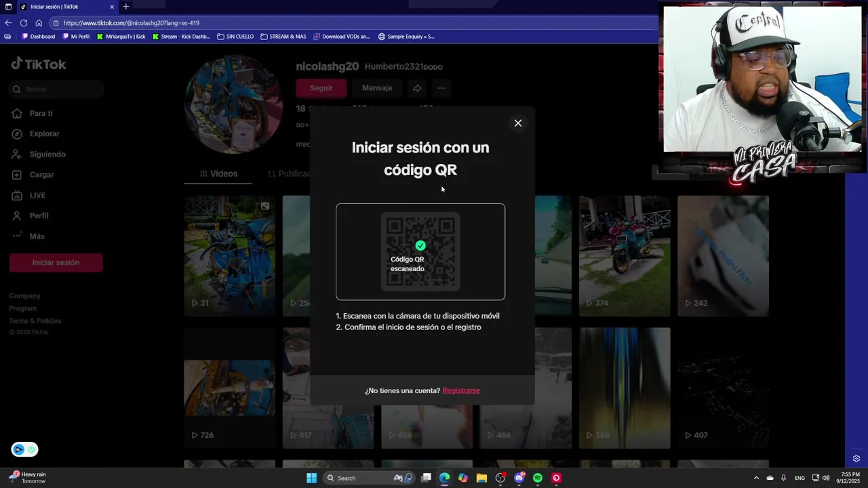Reload the page with refresh icon

(x=24, y=22)
